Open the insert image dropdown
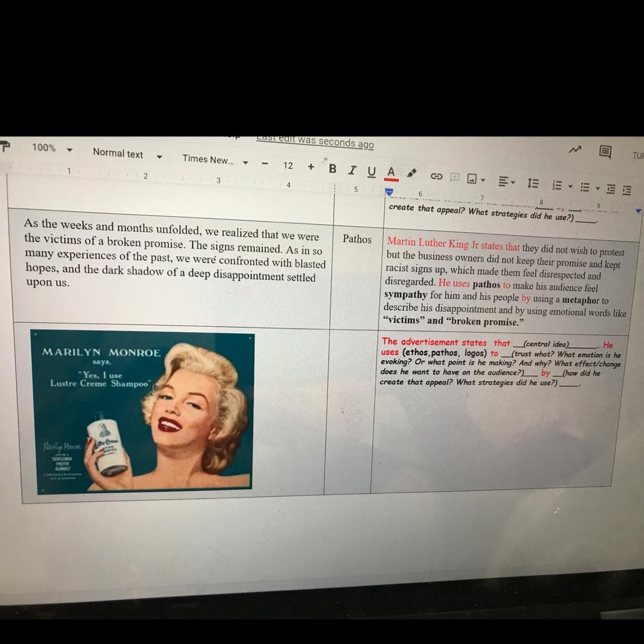 [x=476, y=179]
